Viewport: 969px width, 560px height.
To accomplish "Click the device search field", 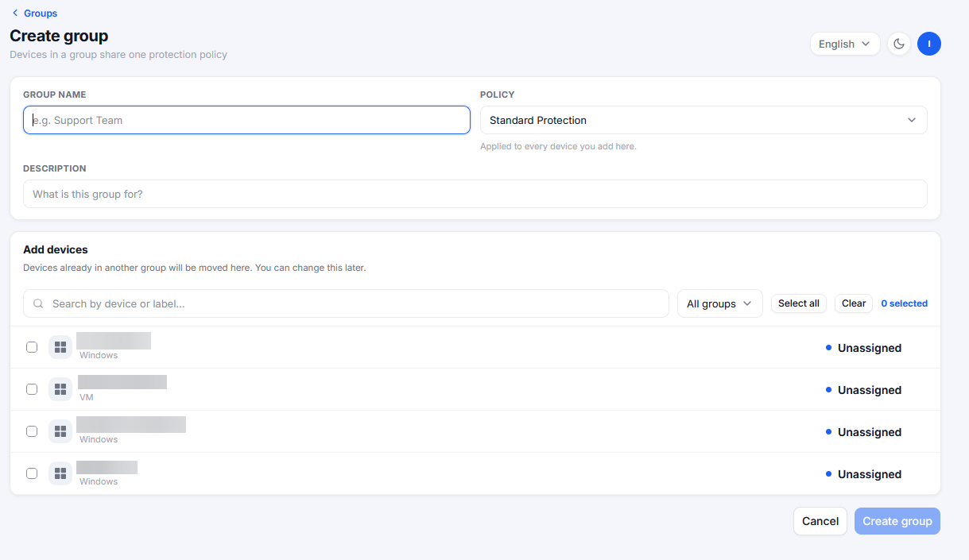I will point(346,303).
